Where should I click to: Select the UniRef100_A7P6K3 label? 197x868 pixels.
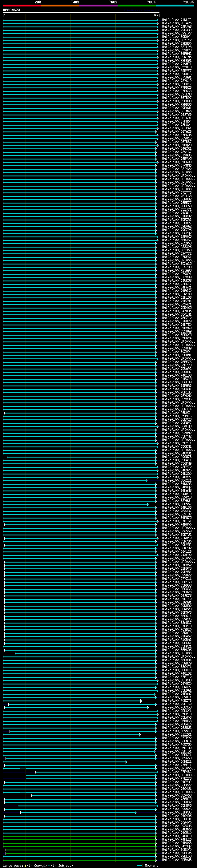[x=177, y=91]
